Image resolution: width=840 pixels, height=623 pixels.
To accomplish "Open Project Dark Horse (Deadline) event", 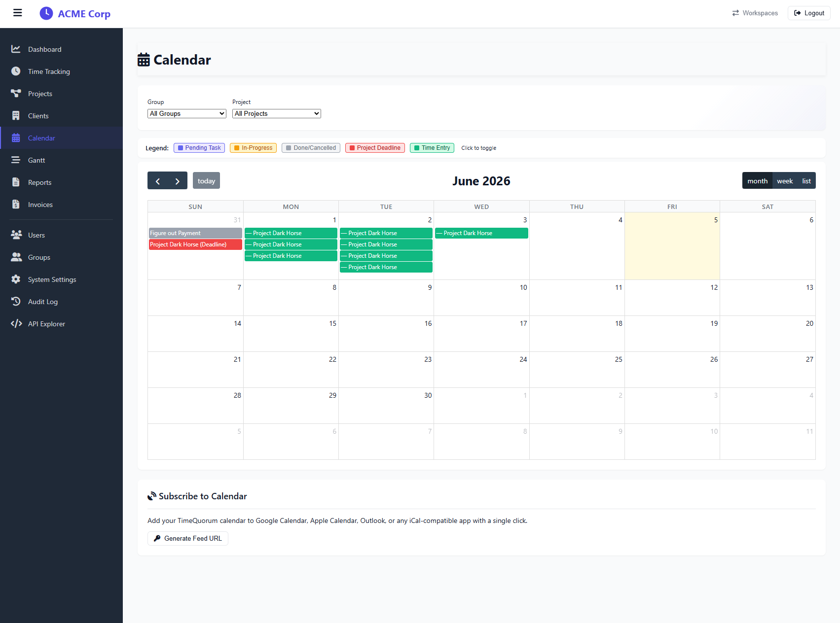I will 195,244.
